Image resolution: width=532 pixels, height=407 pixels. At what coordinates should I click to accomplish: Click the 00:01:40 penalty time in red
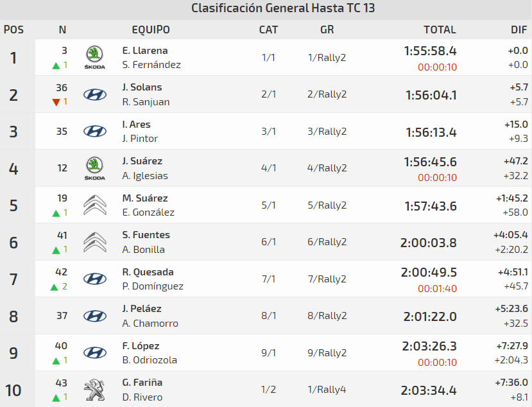pyautogui.click(x=437, y=289)
